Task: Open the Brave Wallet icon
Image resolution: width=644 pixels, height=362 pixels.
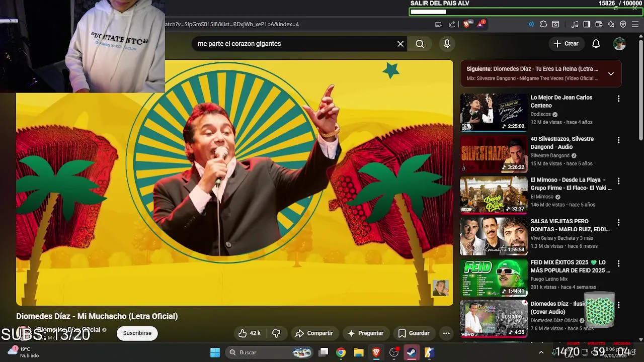Action: pos(599,24)
